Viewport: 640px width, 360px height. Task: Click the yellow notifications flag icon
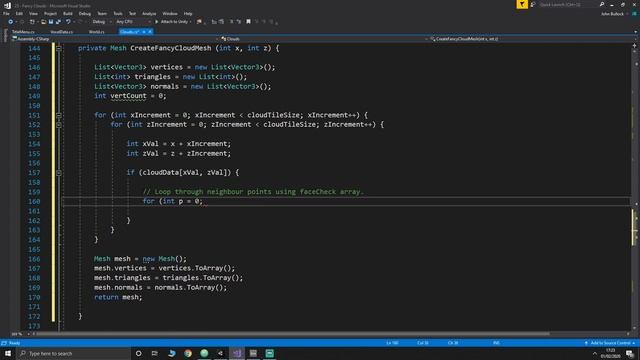pyautogui.click(x=522, y=4)
